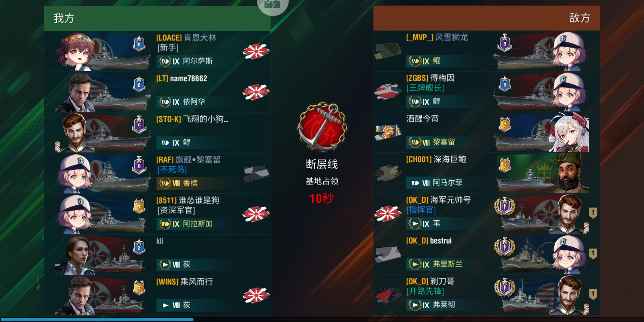The width and height of the screenshot is (644, 322).
Task: Click player name [CH001] 深海巨鲍
Action: coord(436,159)
